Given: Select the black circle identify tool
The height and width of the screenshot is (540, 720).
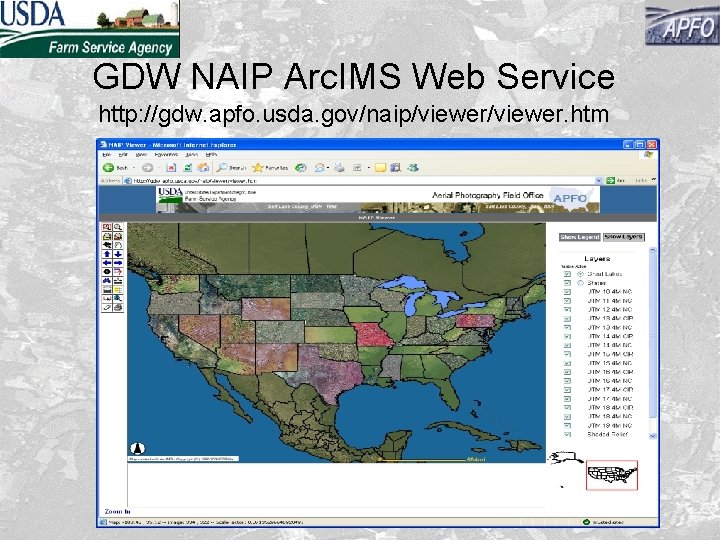Looking at the screenshot, I should coord(107,271).
